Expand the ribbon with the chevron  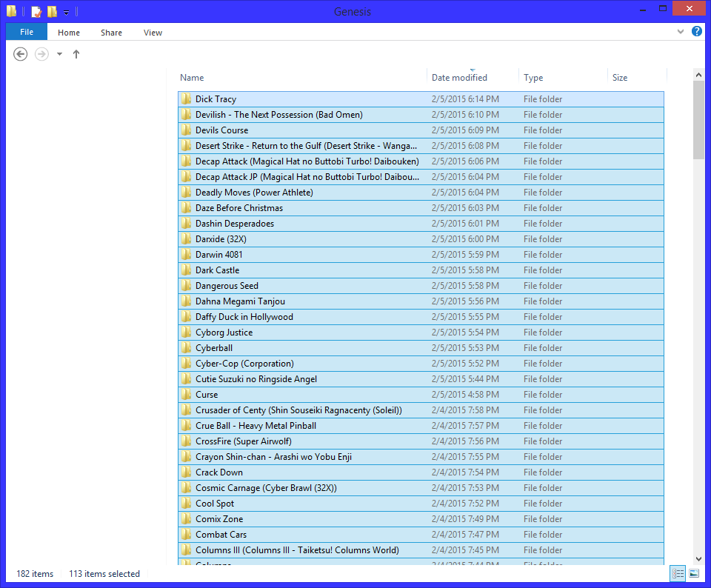(x=681, y=32)
